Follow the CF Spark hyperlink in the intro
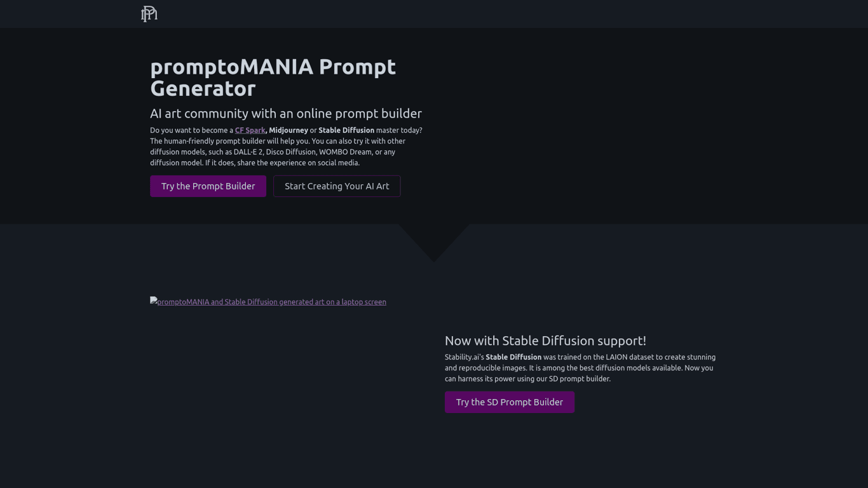868x488 pixels. 250,130
